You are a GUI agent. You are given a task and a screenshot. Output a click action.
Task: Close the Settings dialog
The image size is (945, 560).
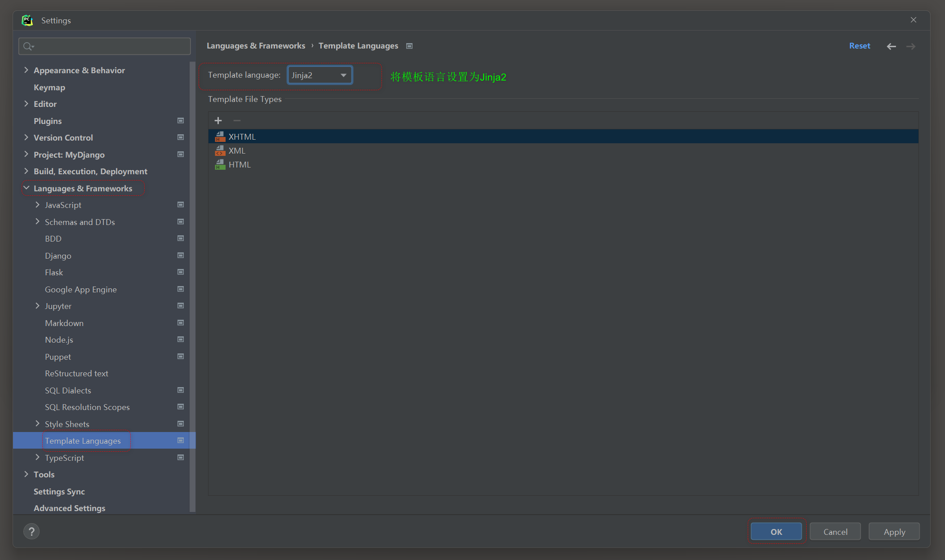pos(914,20)
